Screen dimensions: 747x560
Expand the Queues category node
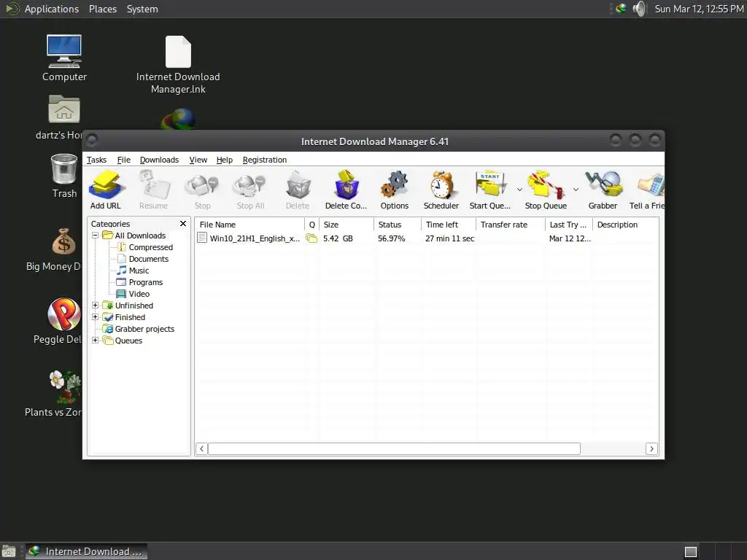[x=96, y=340]
